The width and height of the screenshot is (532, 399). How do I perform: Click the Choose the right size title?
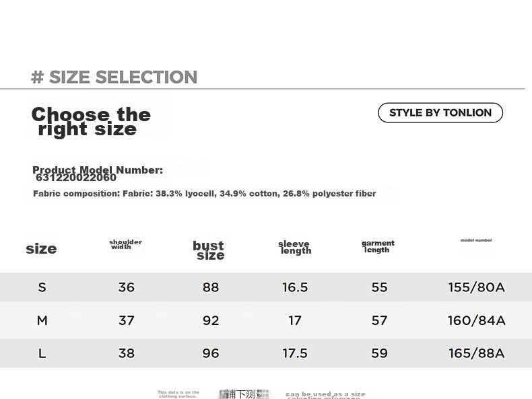click(91, 121)
